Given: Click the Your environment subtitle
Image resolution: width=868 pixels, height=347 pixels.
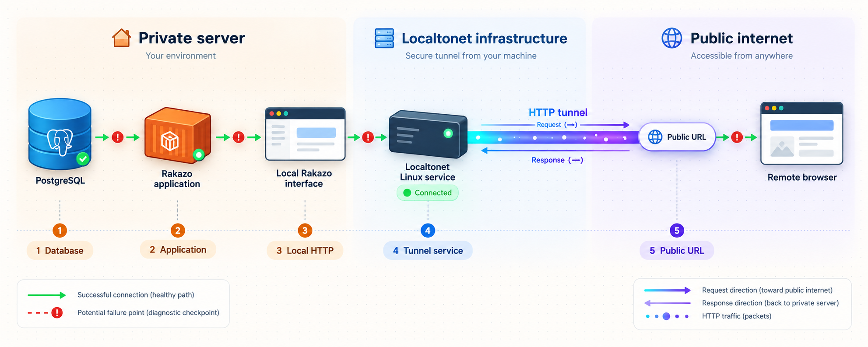Looking at the screenshot, I should point(180,56).
